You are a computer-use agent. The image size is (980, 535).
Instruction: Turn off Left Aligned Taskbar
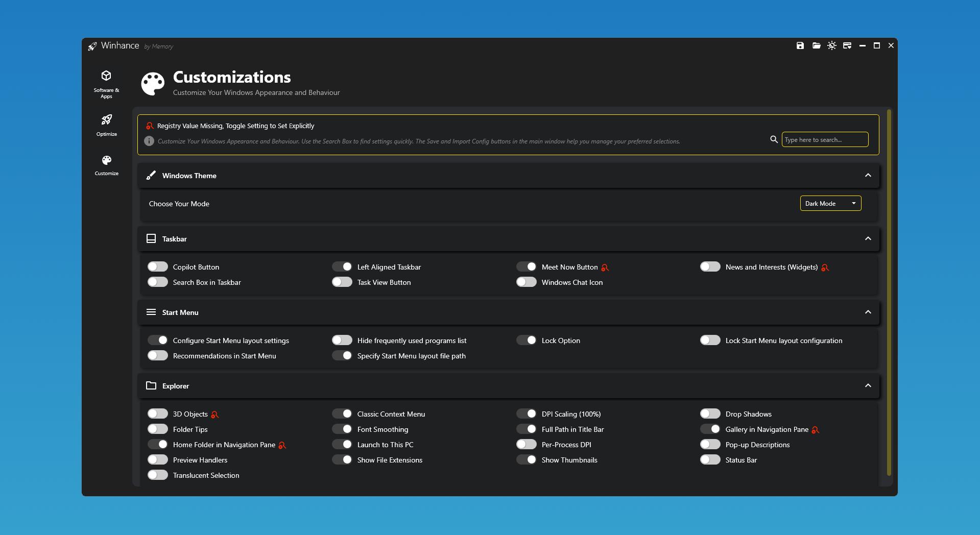click(x=342, y=267)
